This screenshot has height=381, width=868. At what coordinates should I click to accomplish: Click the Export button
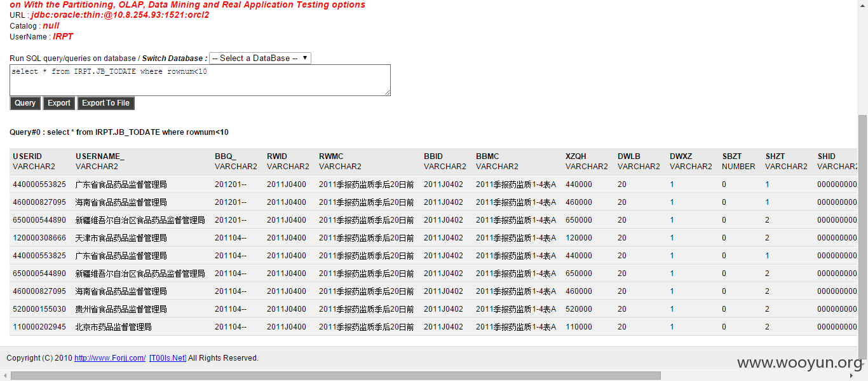point(59,103)
